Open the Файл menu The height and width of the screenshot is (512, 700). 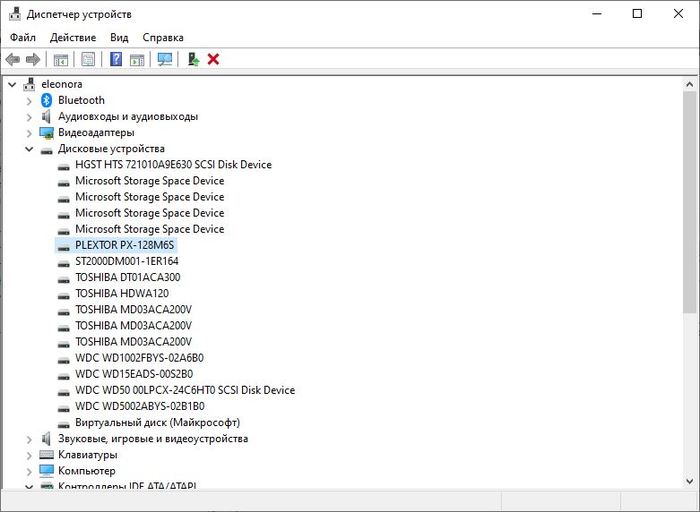[x=23, y=37]
